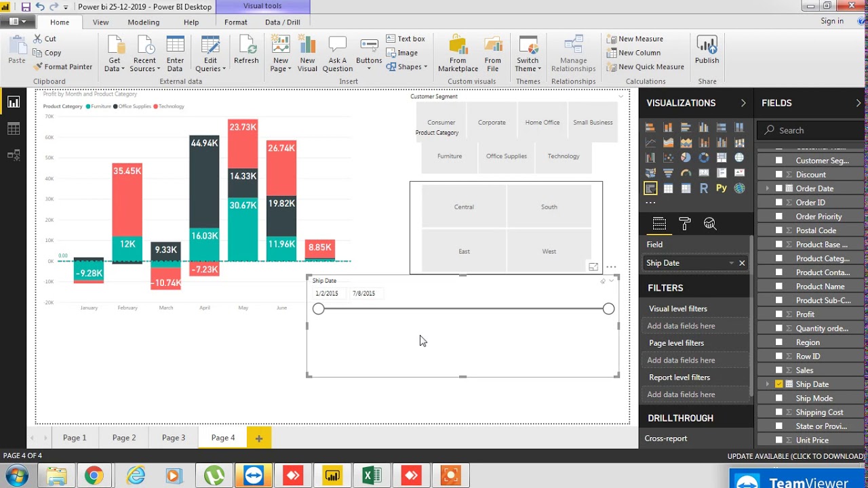Select the Filled map visualization icon
The width and height of the screenshot is (868, 488).
click(650, 173)
